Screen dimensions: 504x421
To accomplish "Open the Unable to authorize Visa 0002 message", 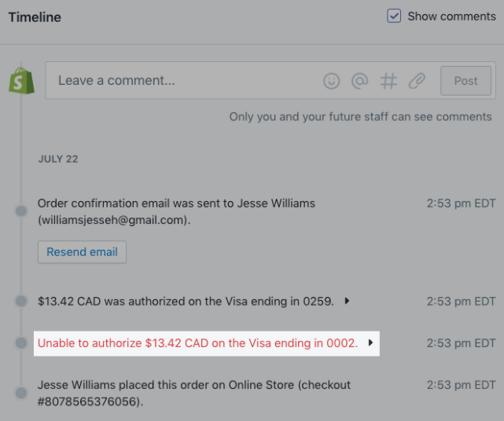I will point(197,343).
